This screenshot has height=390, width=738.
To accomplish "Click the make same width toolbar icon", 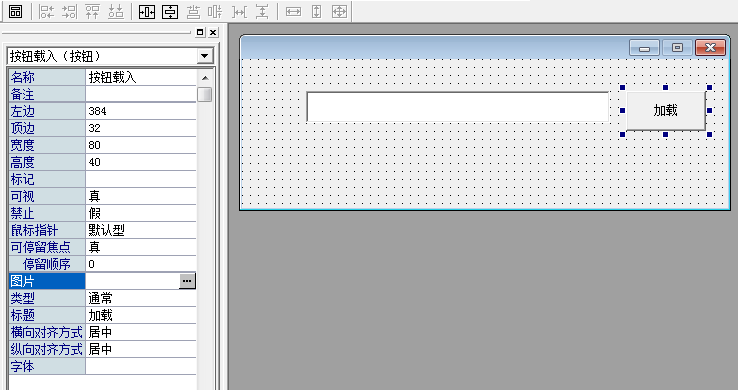I will (x=293, y=12).
